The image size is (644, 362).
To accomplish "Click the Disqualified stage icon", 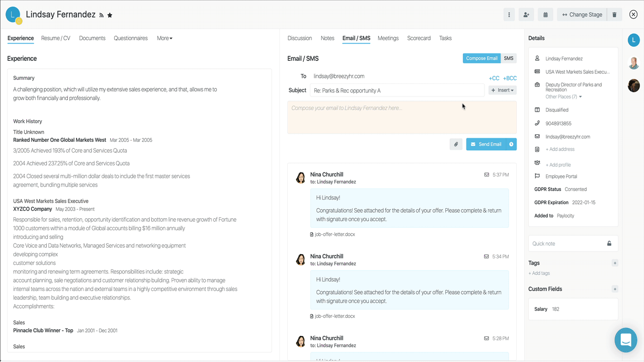I will coord(537,110).
